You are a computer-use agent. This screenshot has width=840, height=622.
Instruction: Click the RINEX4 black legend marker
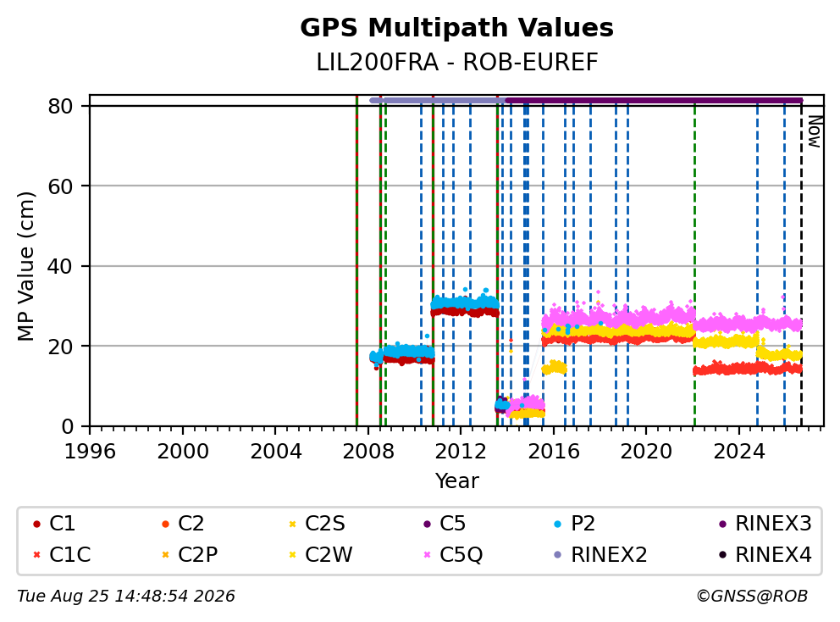pyautogui.click(x=722, y=555)
